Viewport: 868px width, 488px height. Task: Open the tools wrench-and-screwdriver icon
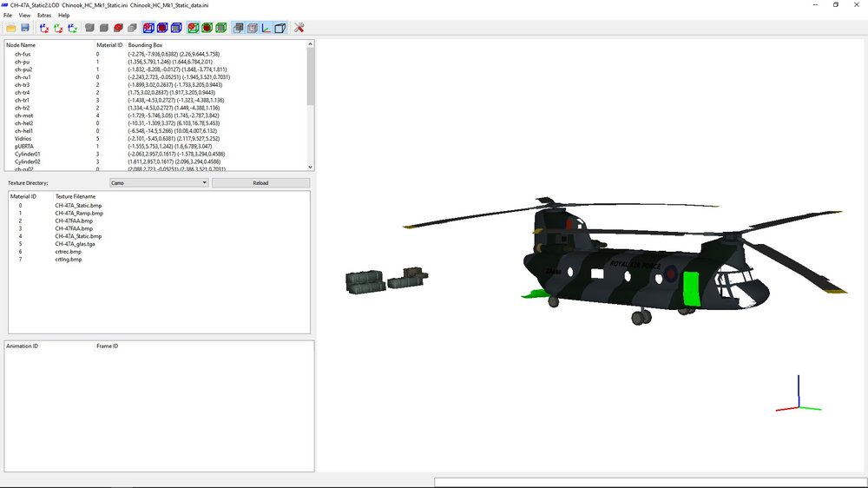[x=299, y=28]
